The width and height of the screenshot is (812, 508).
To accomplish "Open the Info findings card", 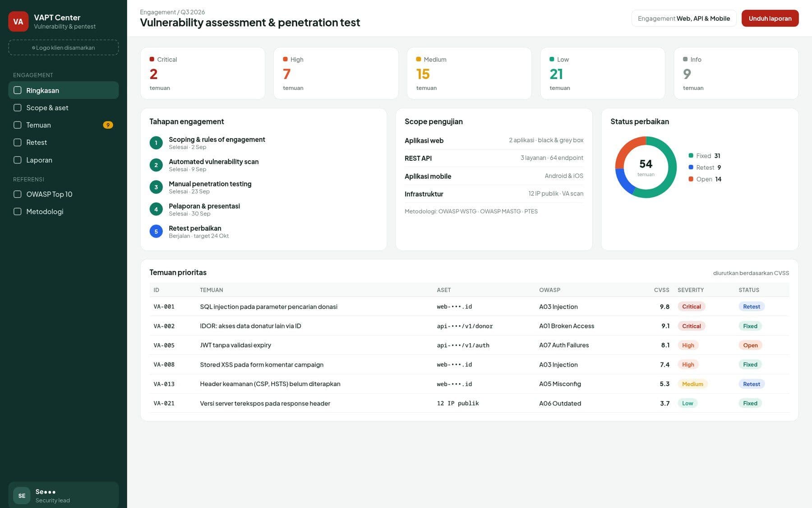I will click(736, 73).
